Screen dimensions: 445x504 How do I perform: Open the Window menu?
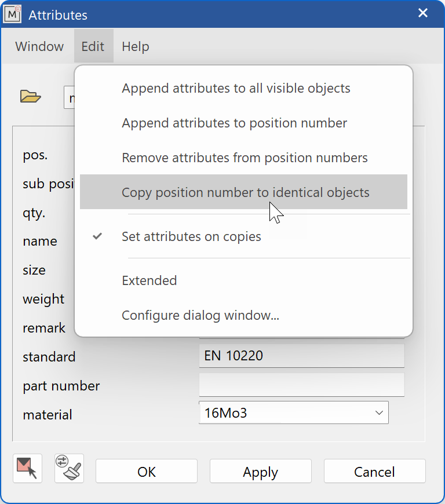39,46
